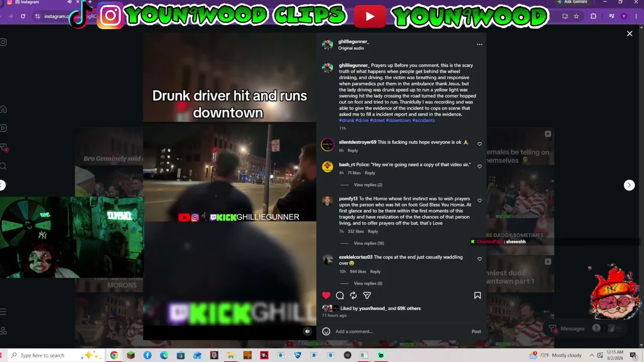644x362 pixels.
Task: Click Ask Gemini in Chrome title bar
Action: pos(573,3)
